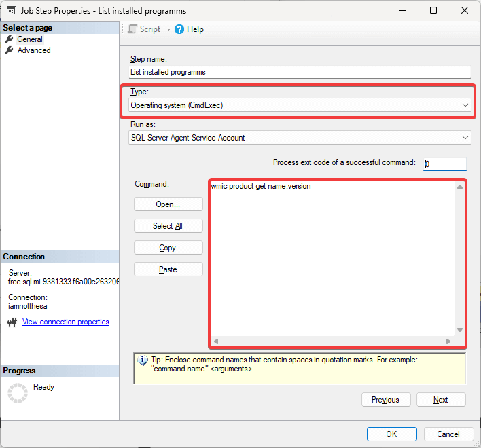The height and width of the screenshot is (448, 481).
Task: Click the Job Step Properties title icon
Action: [x=12, y=11]
